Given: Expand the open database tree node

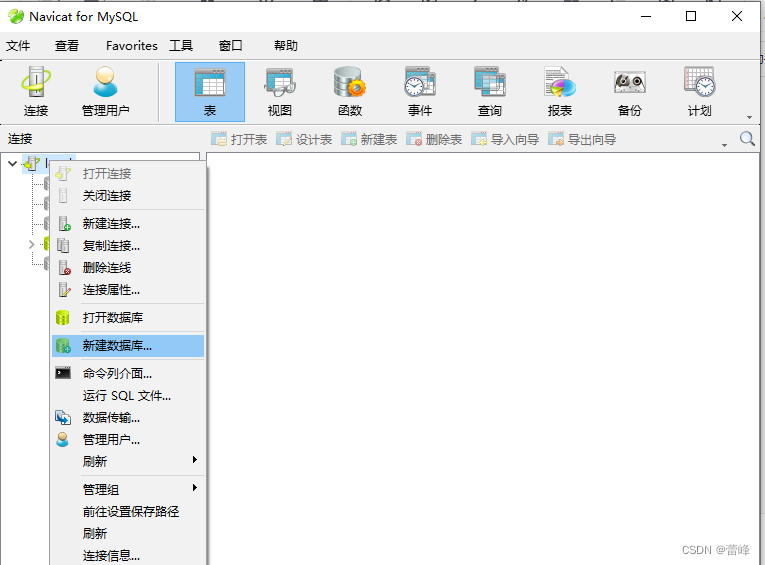Looking at the screenshot, I should pos(32,244).
